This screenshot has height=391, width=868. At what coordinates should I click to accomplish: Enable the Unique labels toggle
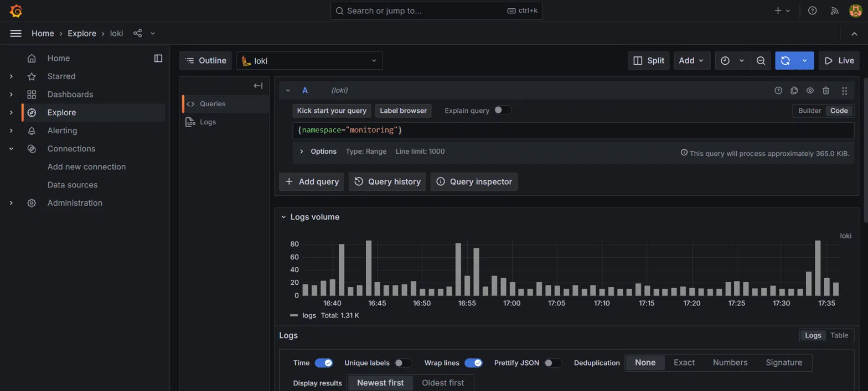403,363
